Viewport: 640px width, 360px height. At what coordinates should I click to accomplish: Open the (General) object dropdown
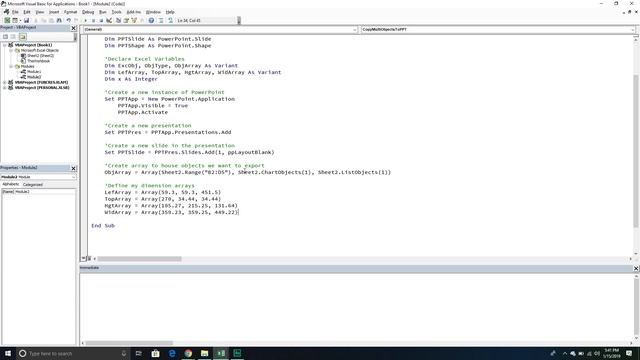[x=354, y=29]
